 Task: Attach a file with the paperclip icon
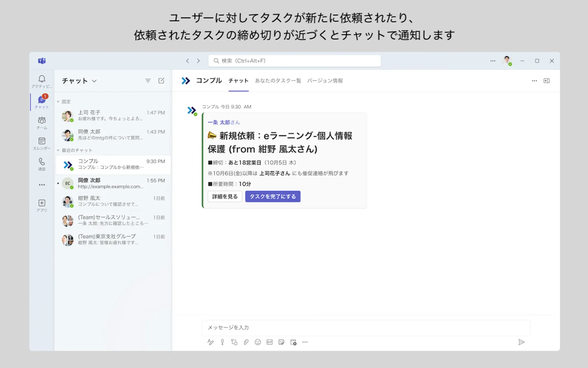point(246,342)
